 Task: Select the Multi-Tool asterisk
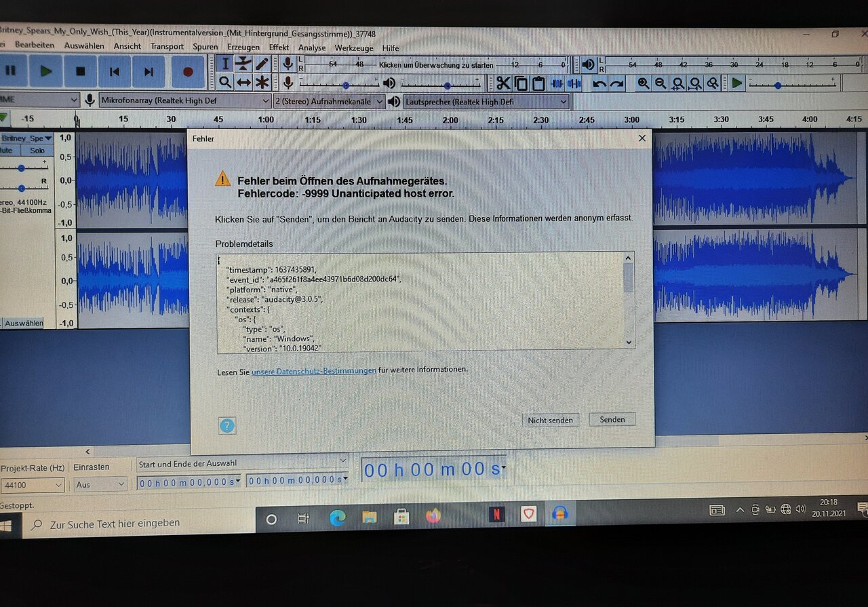262,82
